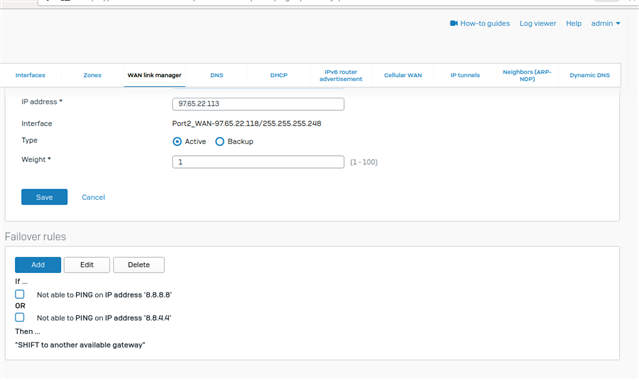This screenshot has width=639, height=380.
Task: Open the IPv6 router advertisement tab
Action: (341, 75)
